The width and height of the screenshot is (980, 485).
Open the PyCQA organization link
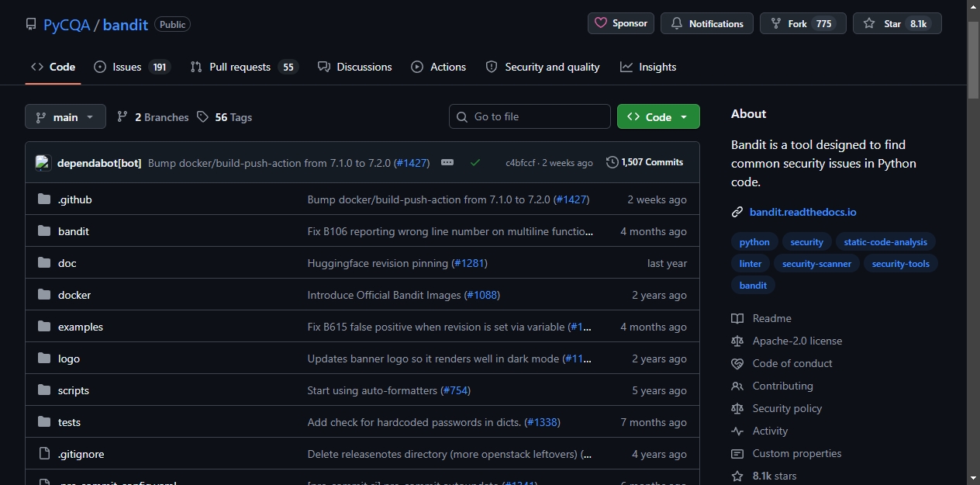(67, 24)
